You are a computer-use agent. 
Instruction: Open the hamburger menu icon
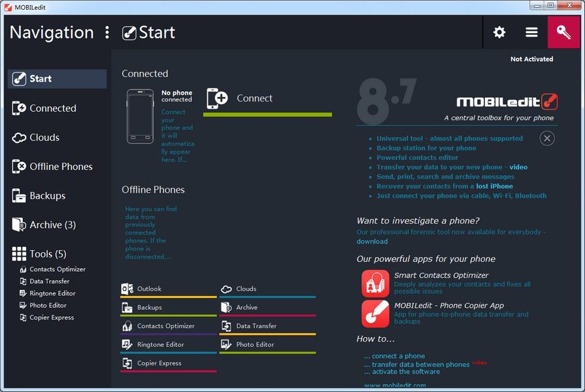coord(531,32)
